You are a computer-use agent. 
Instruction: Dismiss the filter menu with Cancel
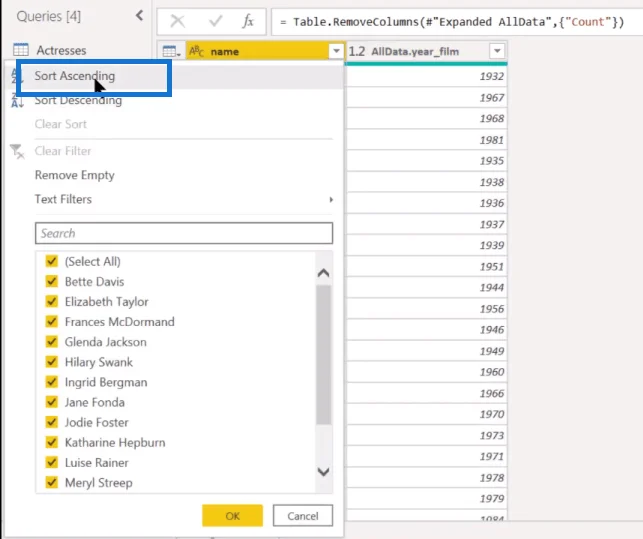pos(303,516)
